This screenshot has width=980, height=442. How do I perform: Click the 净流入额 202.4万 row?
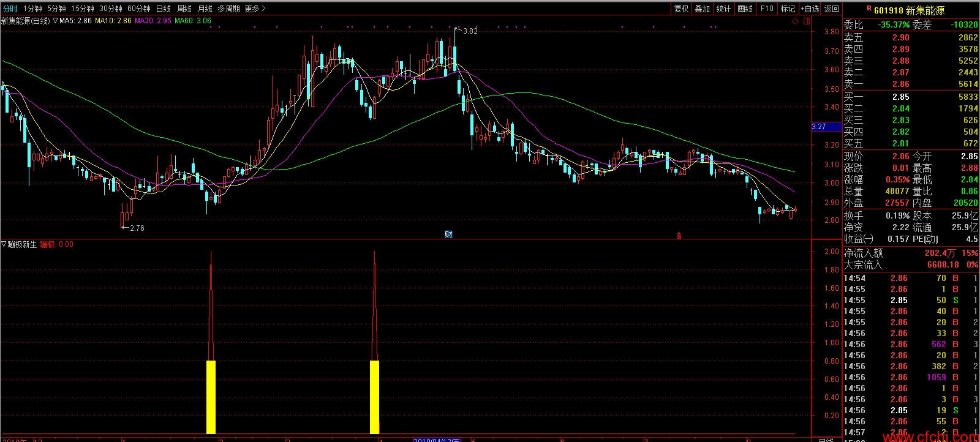coord(911,253)
